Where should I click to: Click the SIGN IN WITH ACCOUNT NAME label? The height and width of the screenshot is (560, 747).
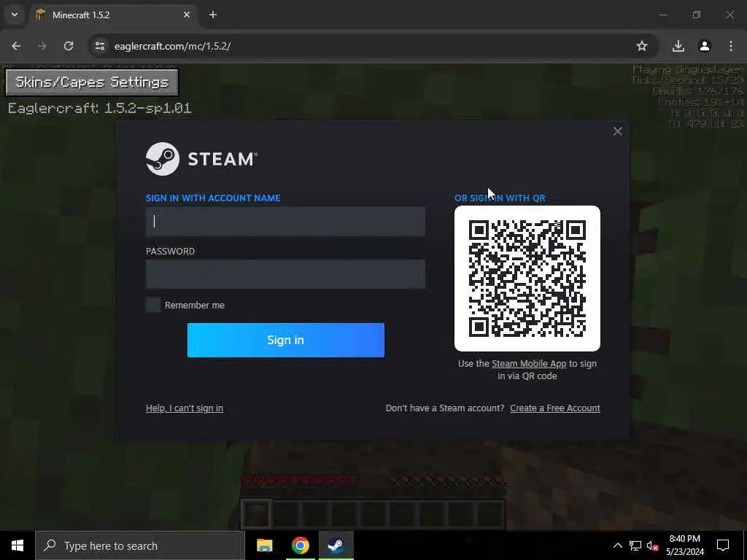pos(213,198)
